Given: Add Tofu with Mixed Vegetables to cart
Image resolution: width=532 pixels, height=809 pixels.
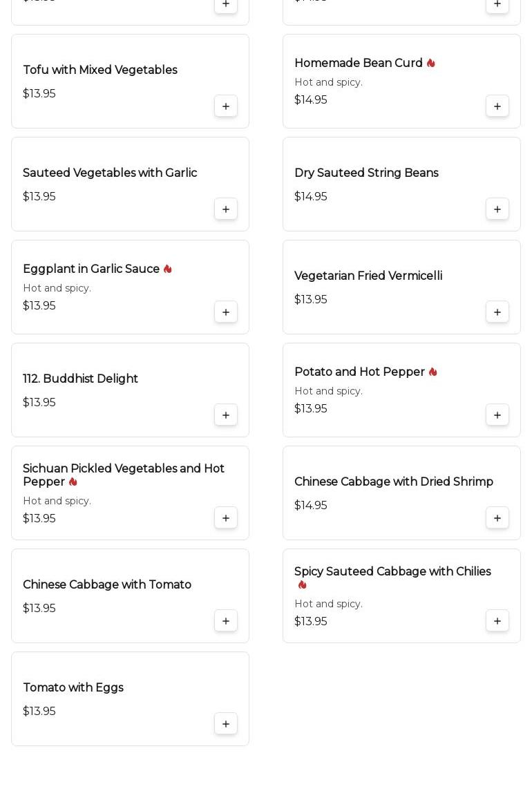Looking at the screenshot, I should pyautogui.click(x=226, y=106).
